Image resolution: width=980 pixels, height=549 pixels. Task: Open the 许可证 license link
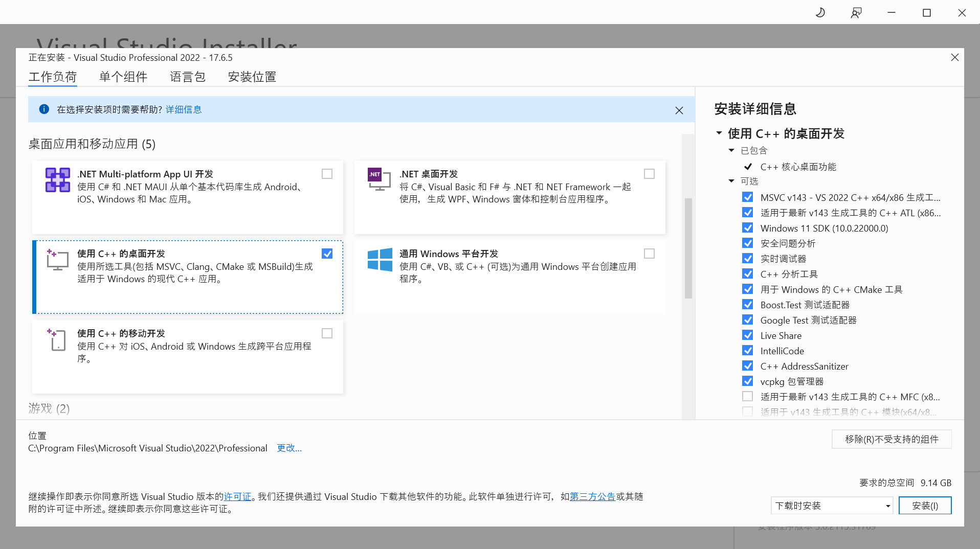[238, 496]
